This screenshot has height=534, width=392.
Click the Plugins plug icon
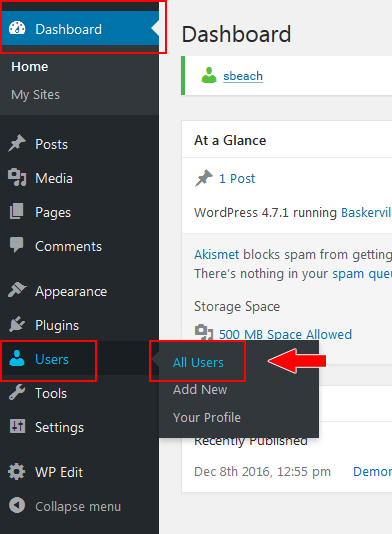coord(17,324)
